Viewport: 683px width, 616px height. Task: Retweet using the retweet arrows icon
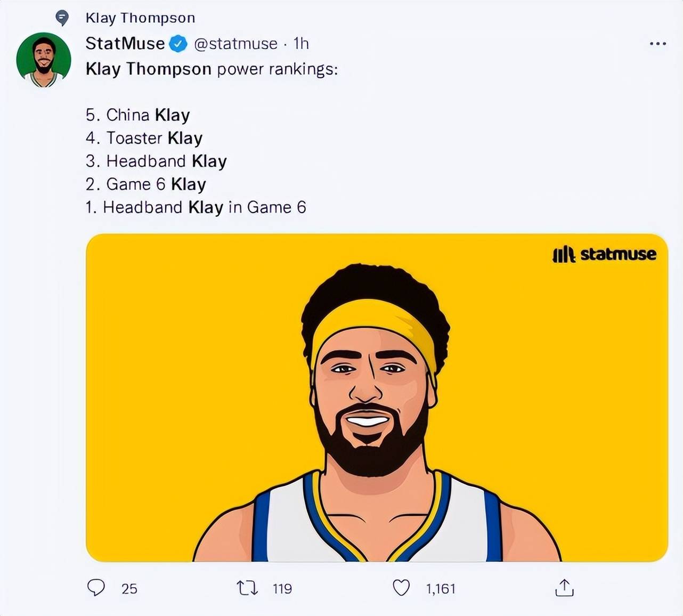247,588
